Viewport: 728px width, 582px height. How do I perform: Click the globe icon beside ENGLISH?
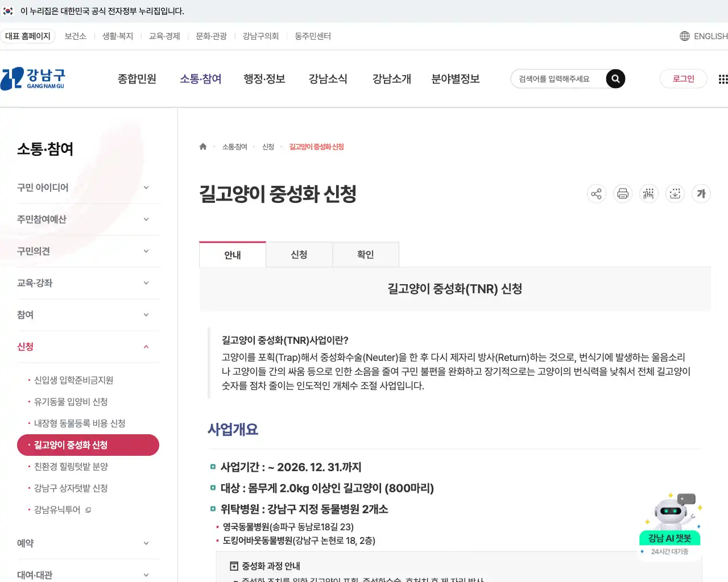click(x=685, y=36)
